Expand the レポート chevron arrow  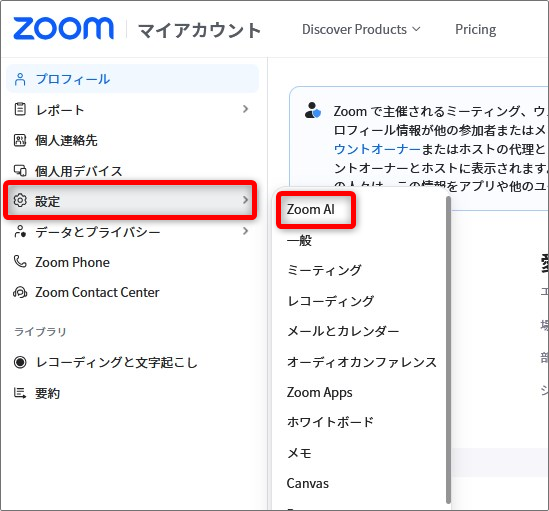(245, 109)
